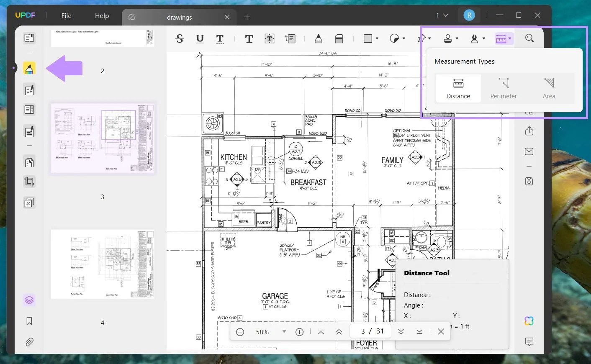Click the zoom in plus button
The image size is (591, 364).
tap(300, 332)
